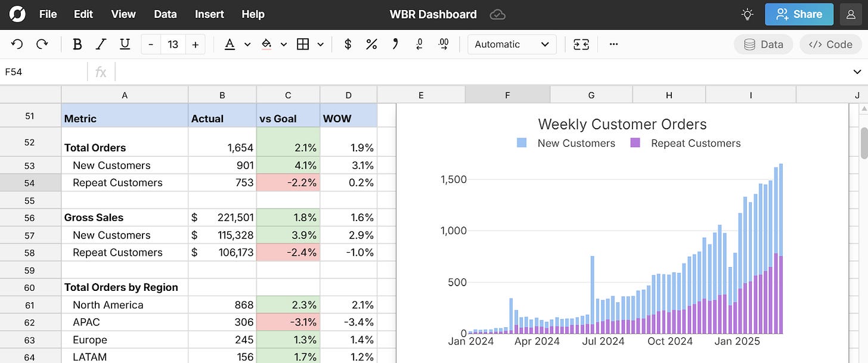
Task: Click the WBR Dashboard file title
Action: [x=433, y=14]
